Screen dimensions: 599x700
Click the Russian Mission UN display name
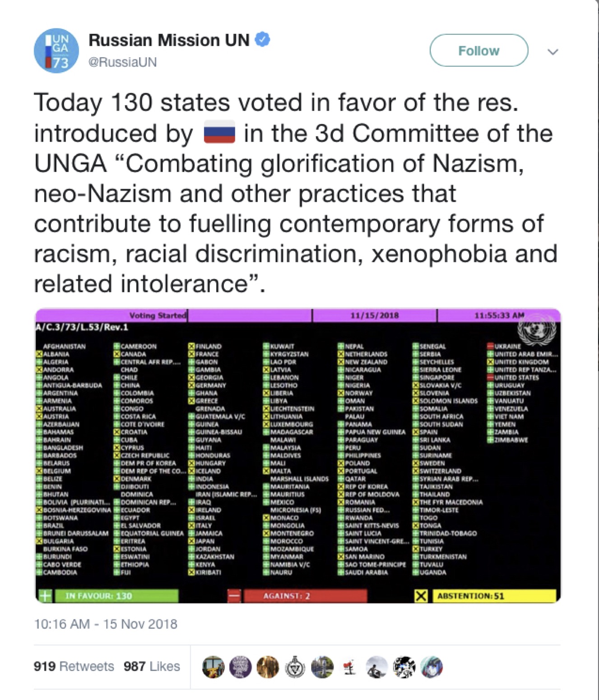click(x=169, y=40)
